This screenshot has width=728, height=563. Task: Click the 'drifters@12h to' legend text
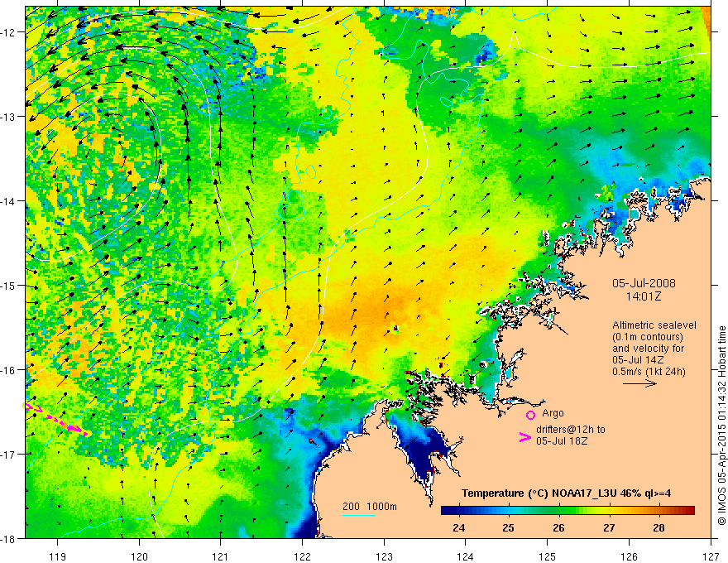click(571, 429)
